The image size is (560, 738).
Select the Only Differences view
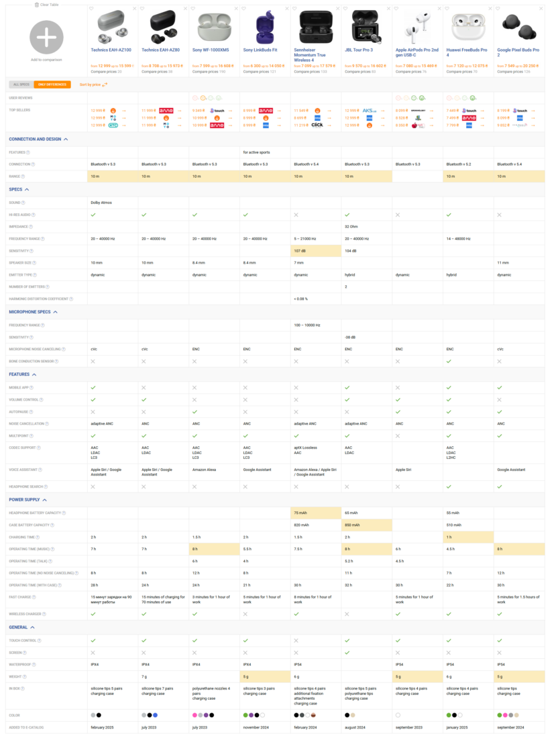click(52, 85)
